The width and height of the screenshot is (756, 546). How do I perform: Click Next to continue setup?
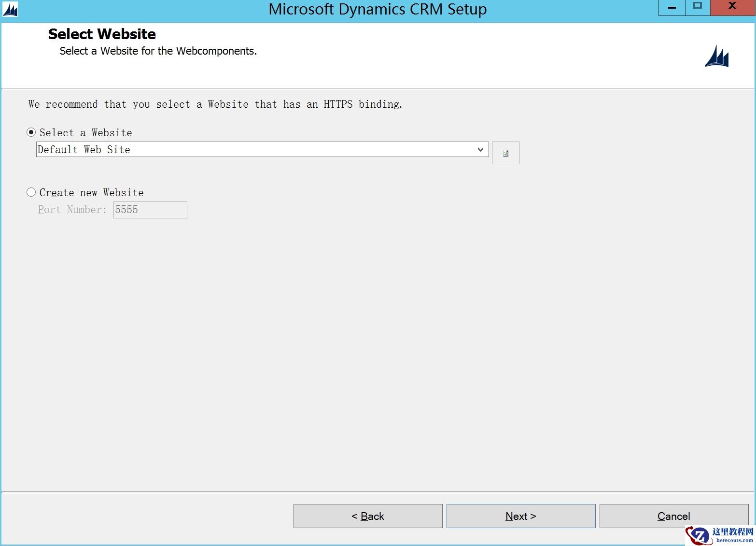[520, 516]
